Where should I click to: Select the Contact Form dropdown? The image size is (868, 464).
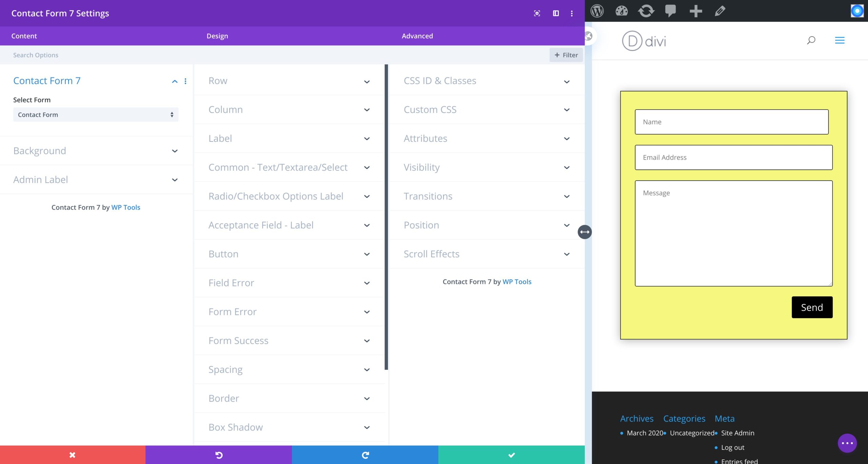pyautogui.click(x=95, y=114)
